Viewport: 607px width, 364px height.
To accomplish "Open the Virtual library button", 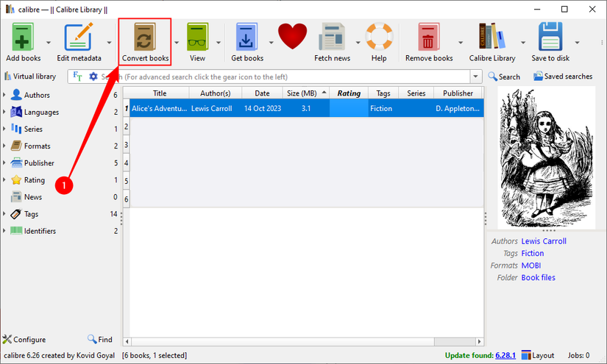I will point(30,76).
